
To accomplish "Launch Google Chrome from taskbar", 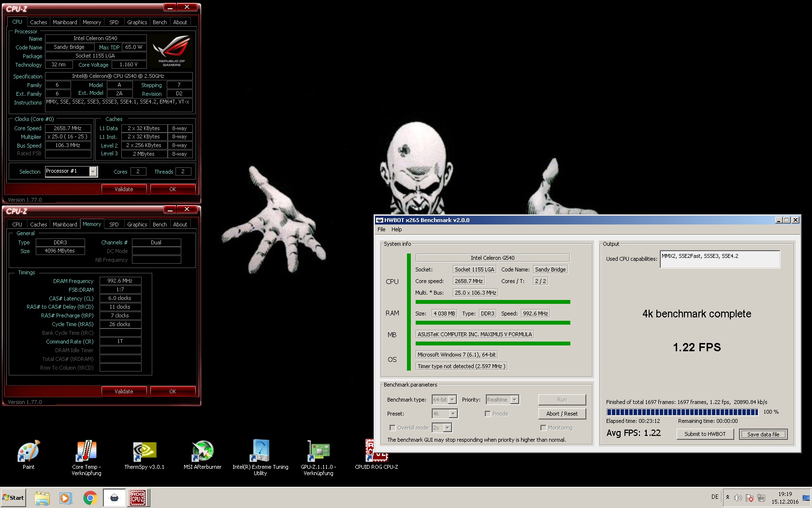I will (90, 498).
